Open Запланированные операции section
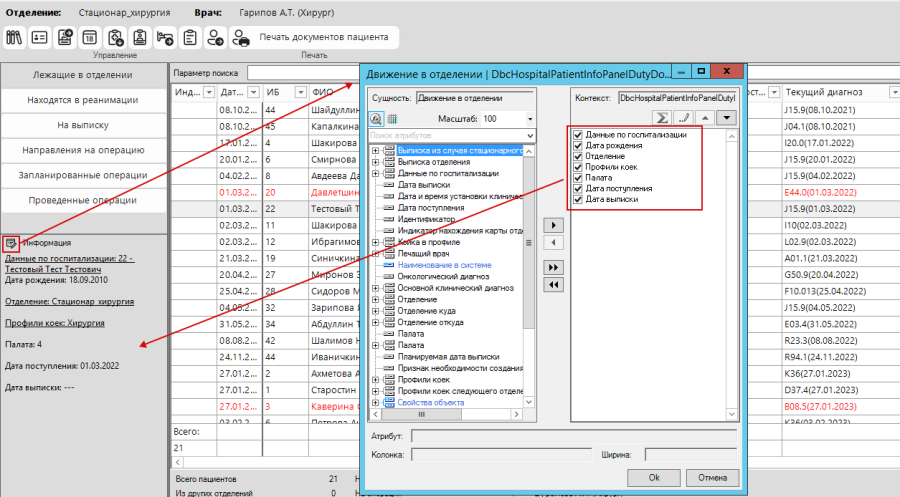 click(x=83, y=175)
